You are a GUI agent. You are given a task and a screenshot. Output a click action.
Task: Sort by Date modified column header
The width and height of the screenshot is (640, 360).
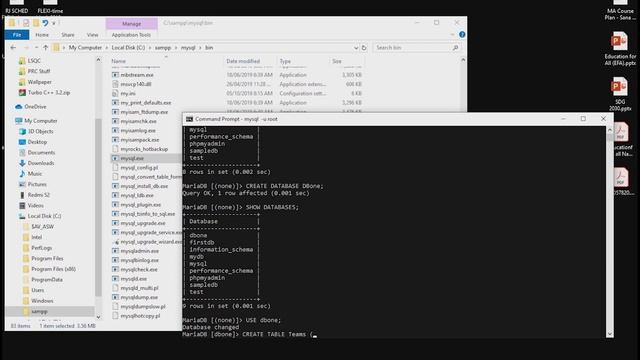(243, 61)
